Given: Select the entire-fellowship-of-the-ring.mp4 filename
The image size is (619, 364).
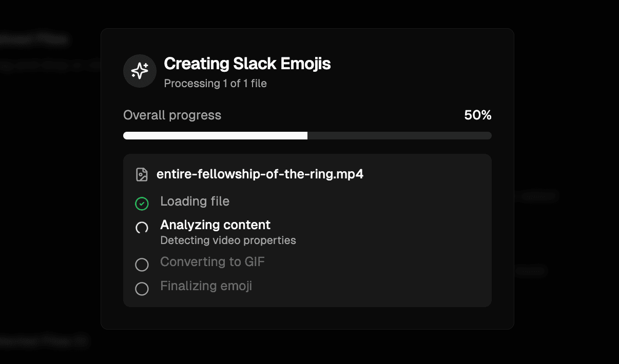Looking at the screenshot, I should pyautogui.click(x=260, y=174).
